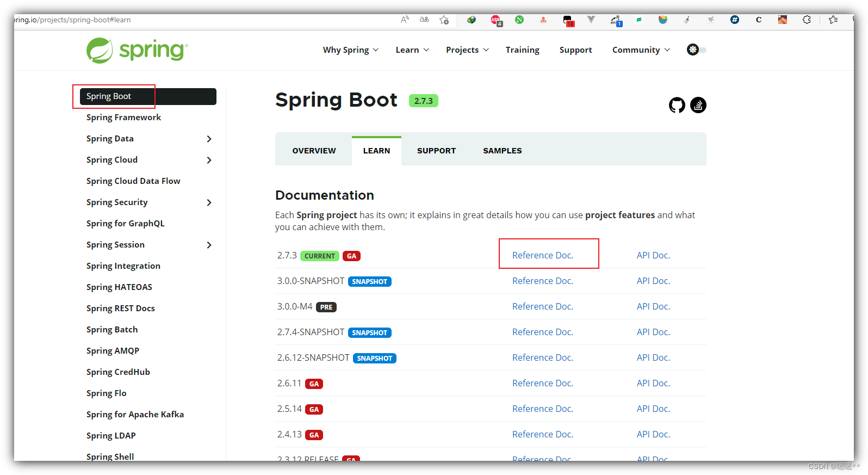868x475 pixels.
Task: Open Reference Doc. for 2.7.4-SNAPSHOT
Action: click(x=542, y=332)
